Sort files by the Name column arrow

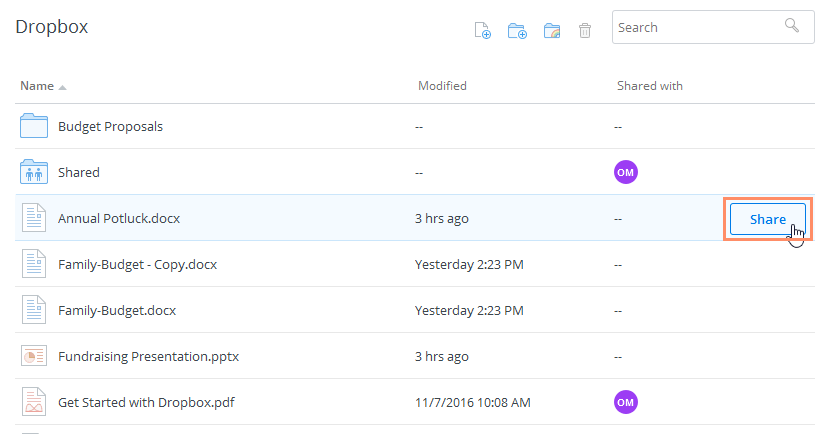(63, 87)
